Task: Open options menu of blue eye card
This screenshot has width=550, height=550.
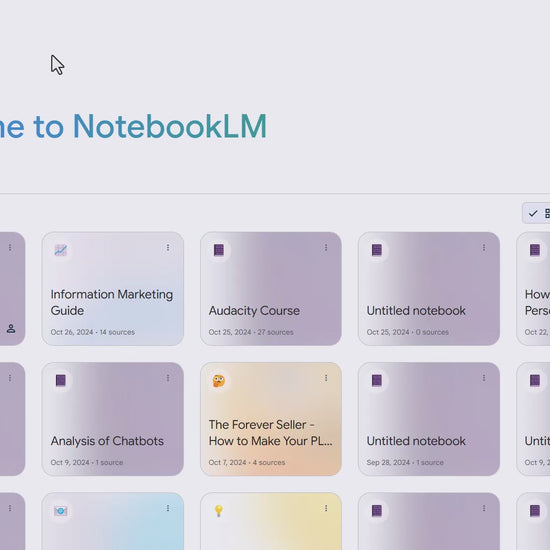Action: [168, 508]
